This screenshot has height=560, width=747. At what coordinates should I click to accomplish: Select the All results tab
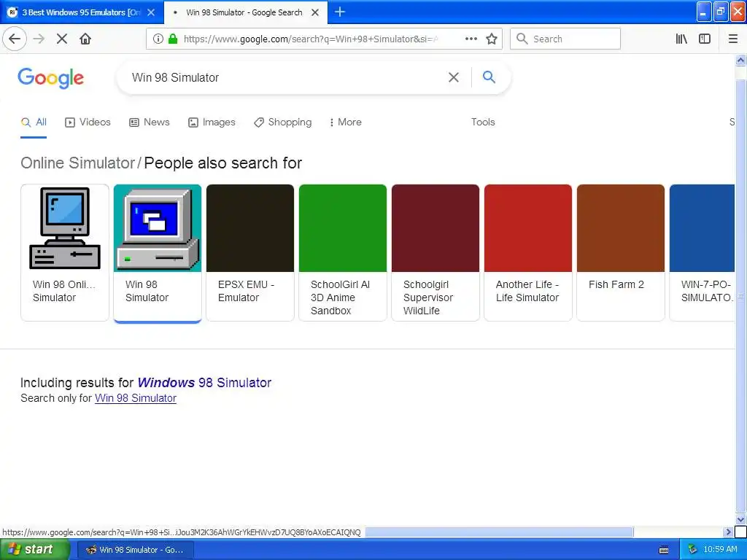pyautogui.click(x=34, y=122)
